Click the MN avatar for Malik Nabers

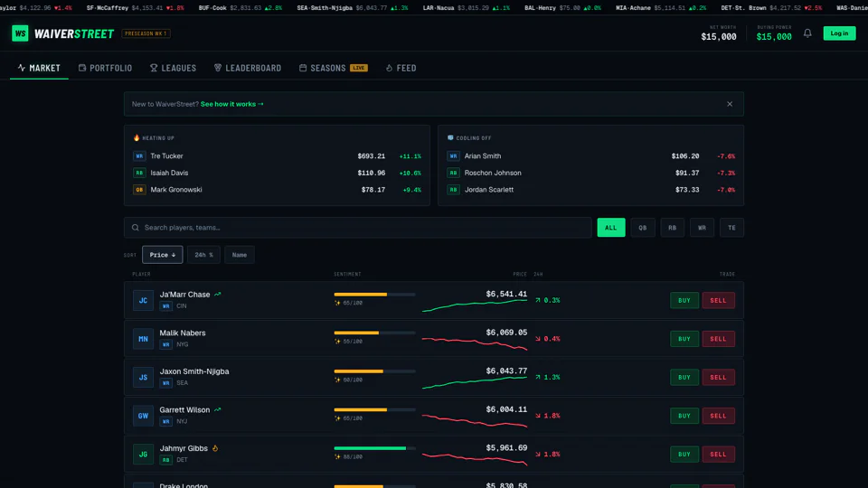pos(143,339)
